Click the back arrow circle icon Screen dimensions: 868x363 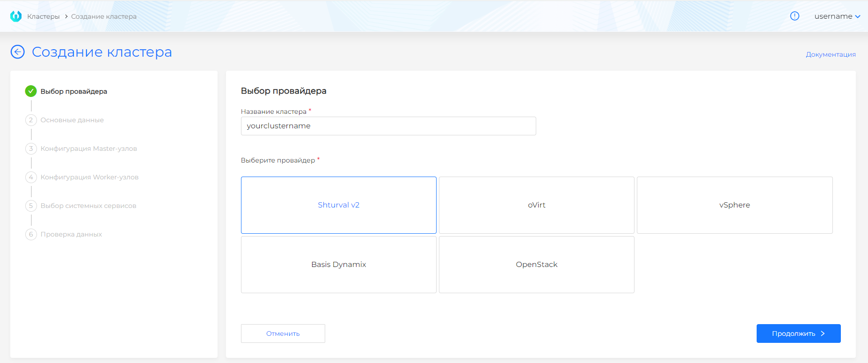[x=18, y=52]
